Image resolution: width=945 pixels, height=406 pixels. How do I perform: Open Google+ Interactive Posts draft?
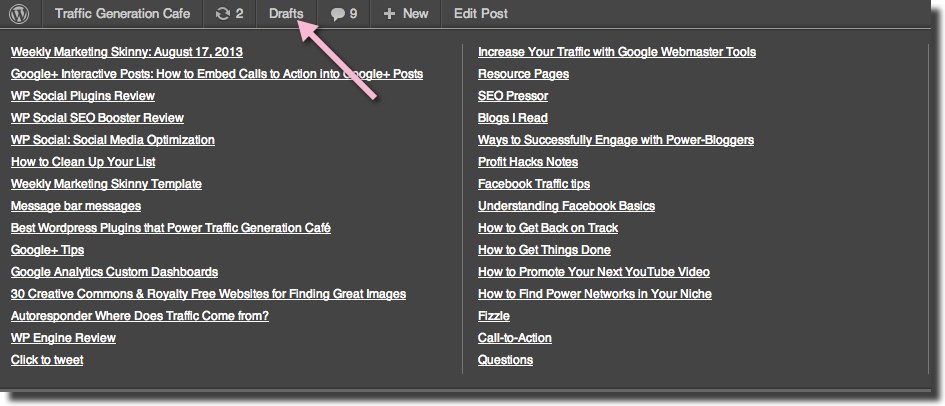[x=217, y=74]
